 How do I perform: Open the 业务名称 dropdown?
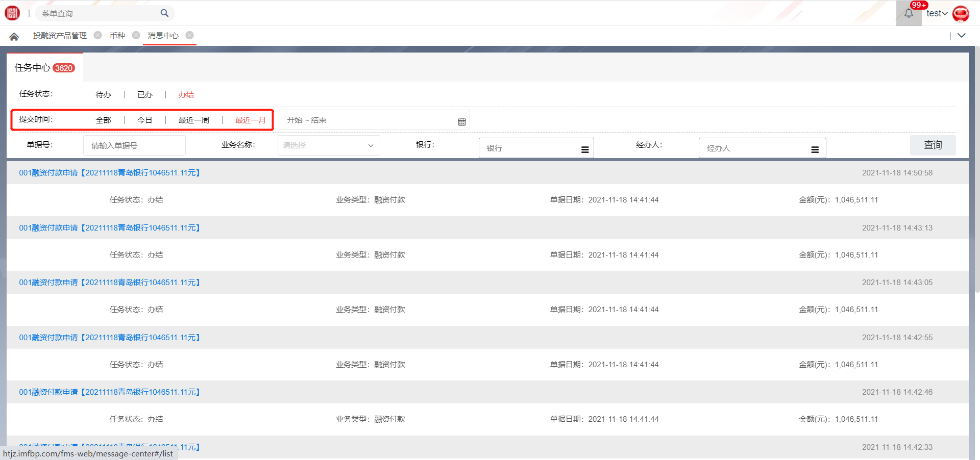coord(329,145)
